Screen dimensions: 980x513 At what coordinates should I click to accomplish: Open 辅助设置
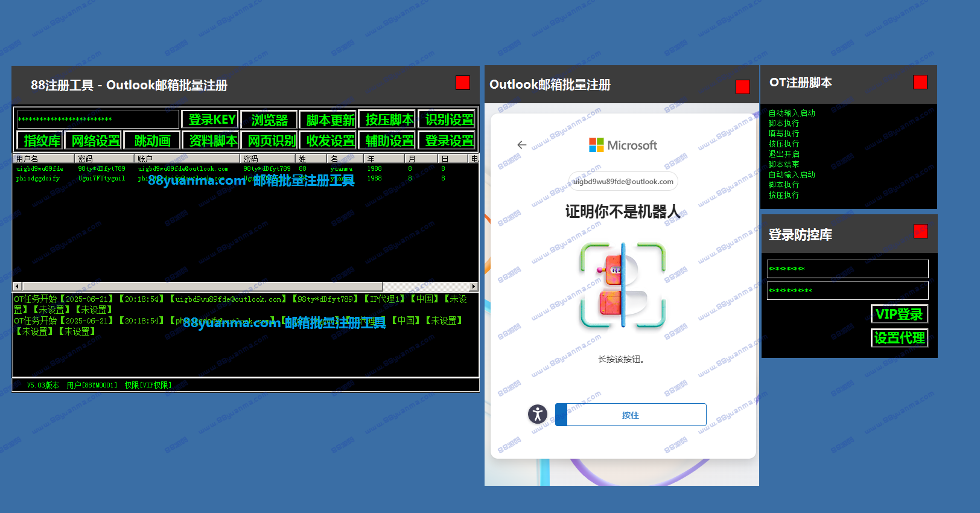[388, 141]
